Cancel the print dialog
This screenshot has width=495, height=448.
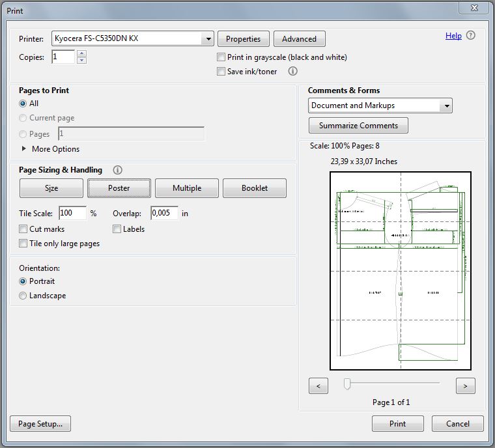tap(458, 424)
